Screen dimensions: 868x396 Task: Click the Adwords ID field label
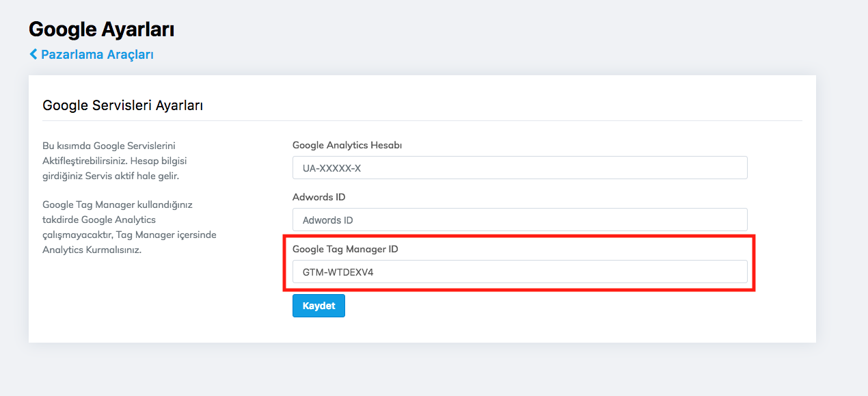[318, 197]
